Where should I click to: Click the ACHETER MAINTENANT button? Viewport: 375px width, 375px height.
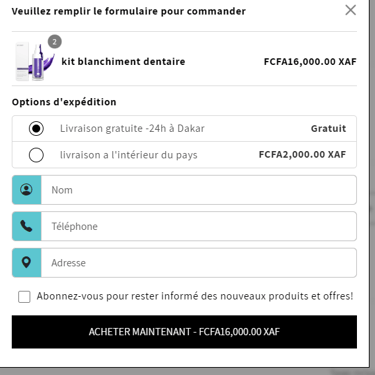pyautogui.click(x=184, y=332)
